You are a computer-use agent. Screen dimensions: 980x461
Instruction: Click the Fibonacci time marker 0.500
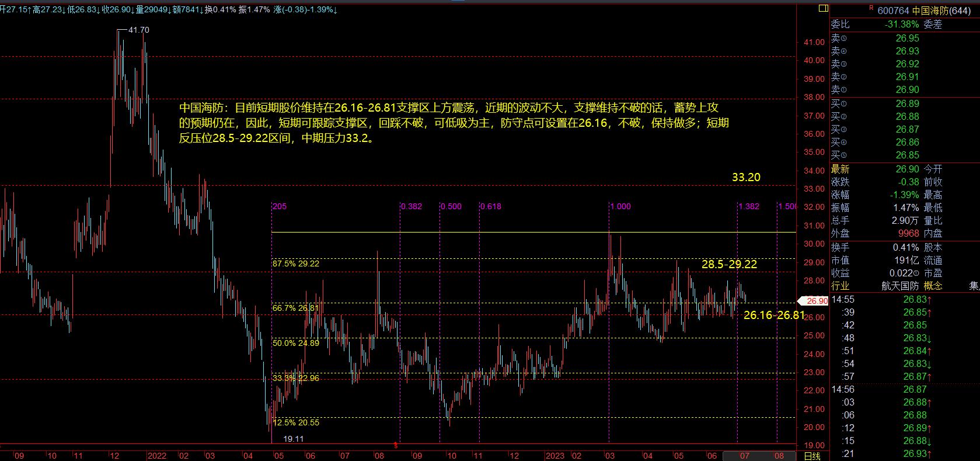click(451, 206)
